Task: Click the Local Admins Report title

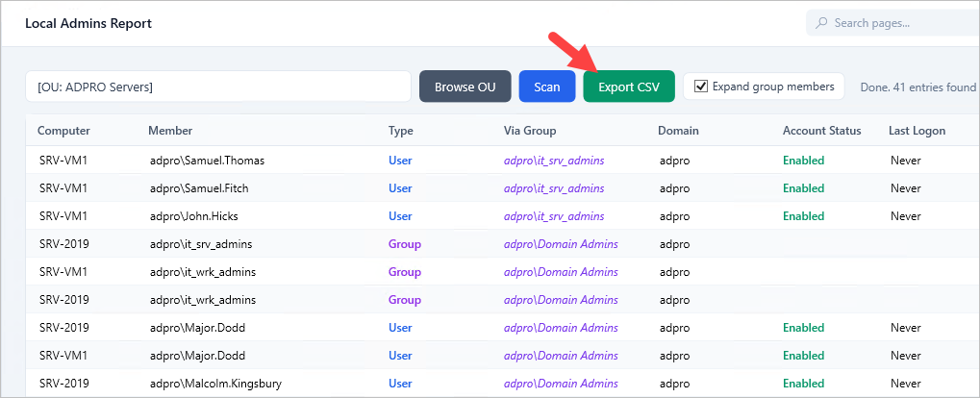Action: pos(88,24)
